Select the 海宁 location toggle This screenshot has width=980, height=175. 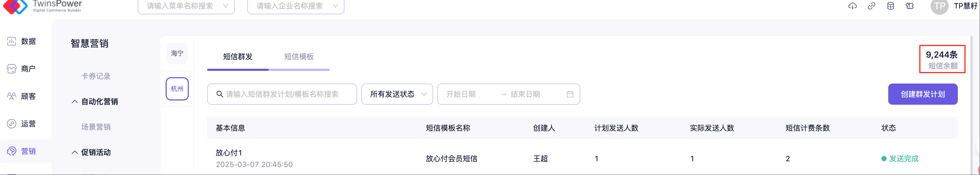(177, 53)
